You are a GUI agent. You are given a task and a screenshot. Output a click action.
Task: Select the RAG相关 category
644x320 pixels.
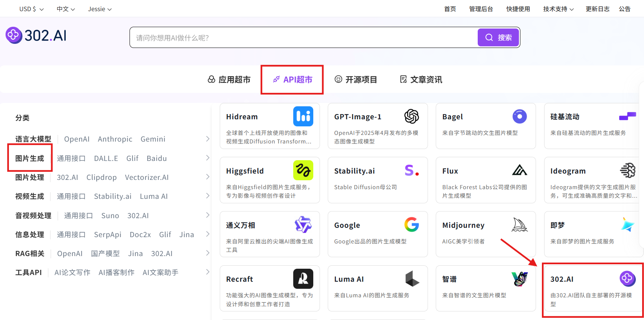(x=30, y=253)
